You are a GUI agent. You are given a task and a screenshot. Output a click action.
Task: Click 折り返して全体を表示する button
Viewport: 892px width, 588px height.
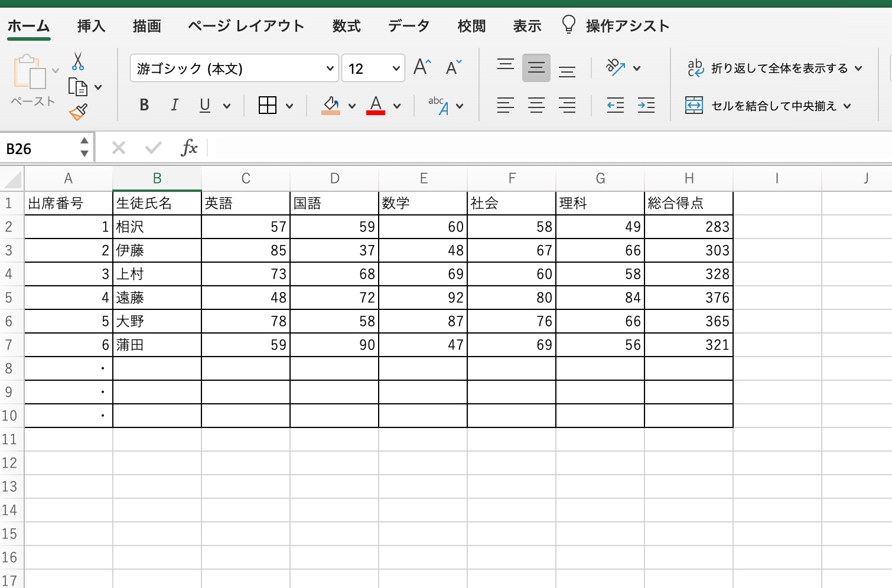[x=774, y=68]
